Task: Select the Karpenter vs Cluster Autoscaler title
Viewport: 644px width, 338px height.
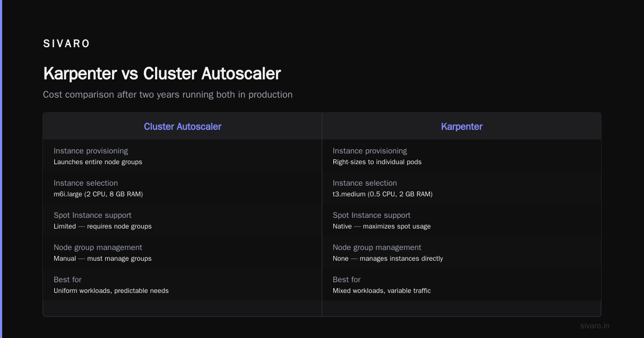Action: 162,74
